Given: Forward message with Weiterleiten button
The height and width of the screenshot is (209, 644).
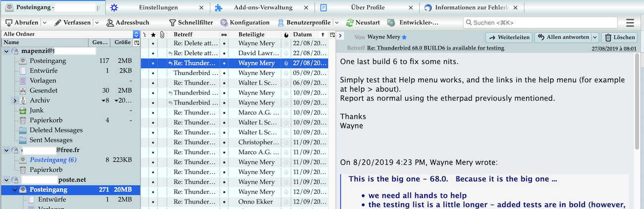Looking at the screenshot, I should (x=509, y=37).
